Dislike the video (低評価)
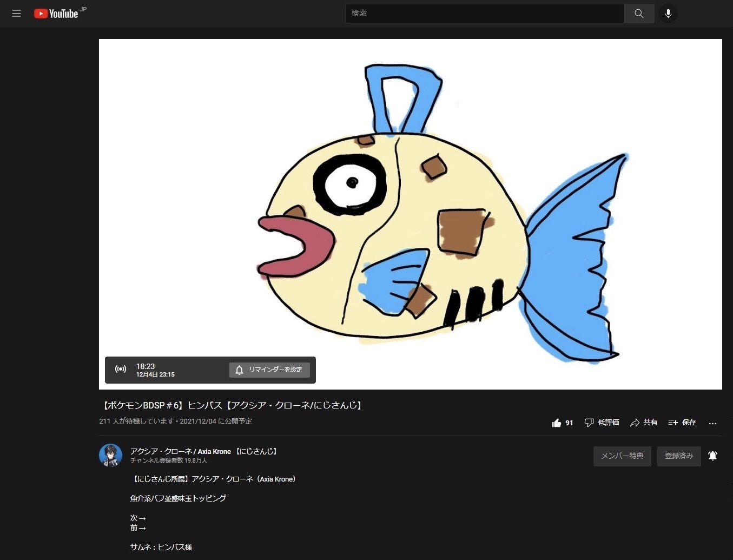The height and width of the screenshot is (560, 733). tap(602, 423)
